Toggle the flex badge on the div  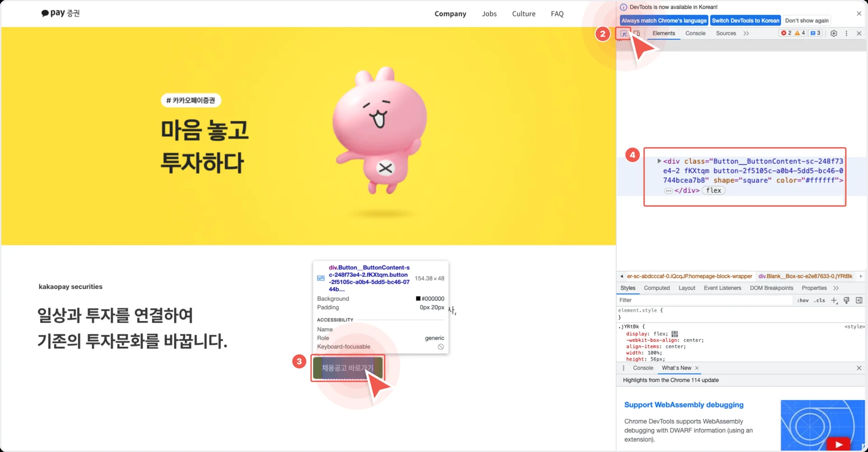(713, 190)
